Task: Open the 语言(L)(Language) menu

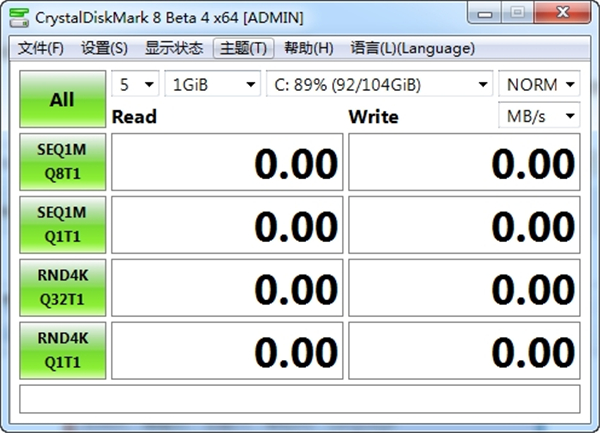Action: (412, 48)
